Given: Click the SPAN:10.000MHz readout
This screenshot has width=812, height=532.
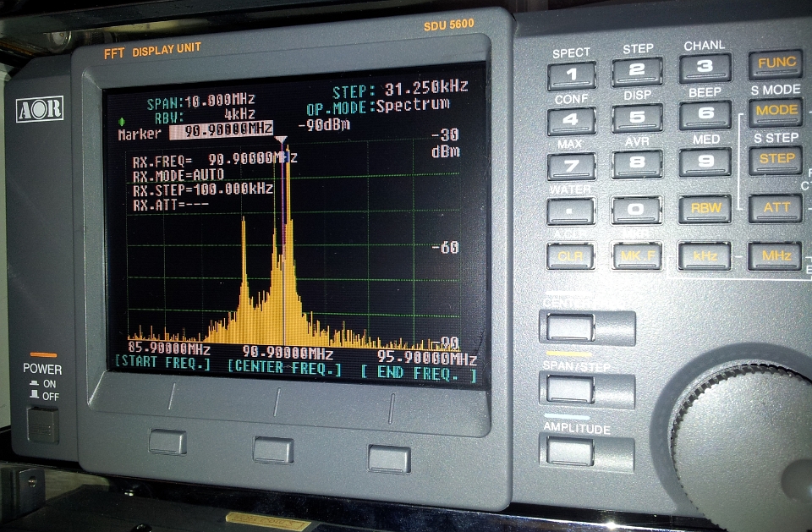Looking at the screenshot, I should pos(201,101).
